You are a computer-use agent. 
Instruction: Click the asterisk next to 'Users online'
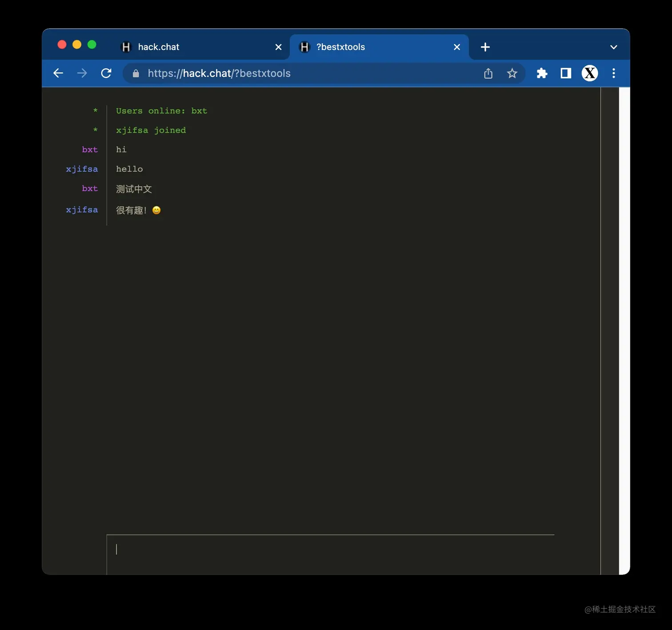tap(95, 111)
